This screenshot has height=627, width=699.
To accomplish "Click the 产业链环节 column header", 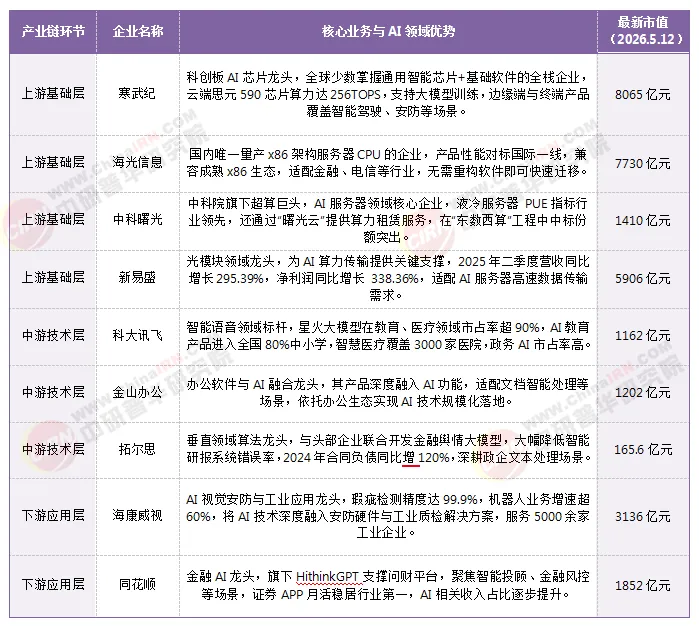I will coord(53,31).
